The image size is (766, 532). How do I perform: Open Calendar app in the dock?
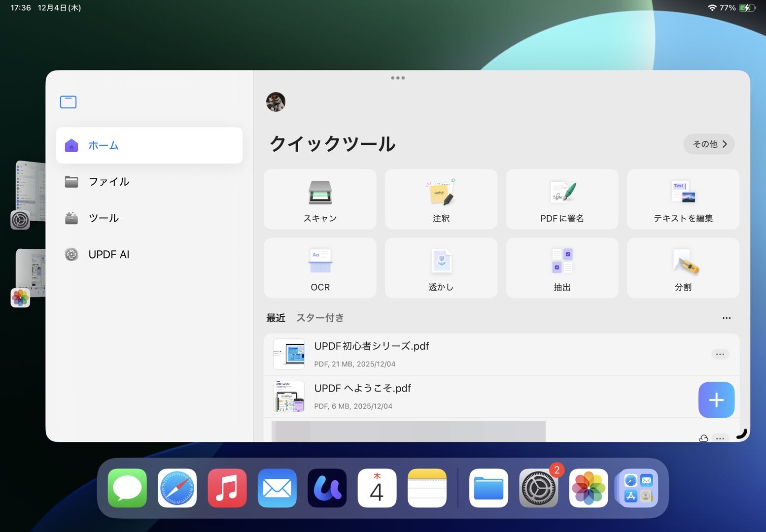tap(377, 488)
